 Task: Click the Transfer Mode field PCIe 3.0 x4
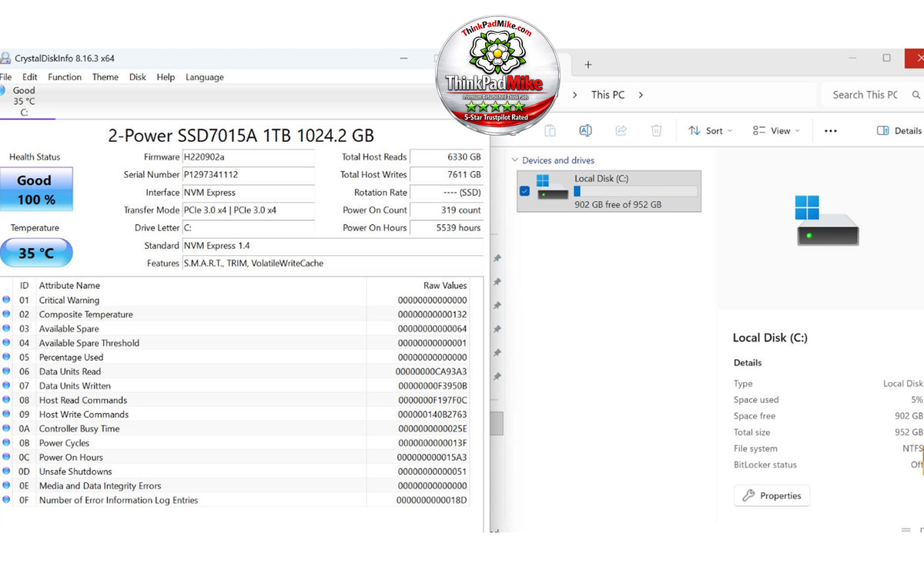248,210
